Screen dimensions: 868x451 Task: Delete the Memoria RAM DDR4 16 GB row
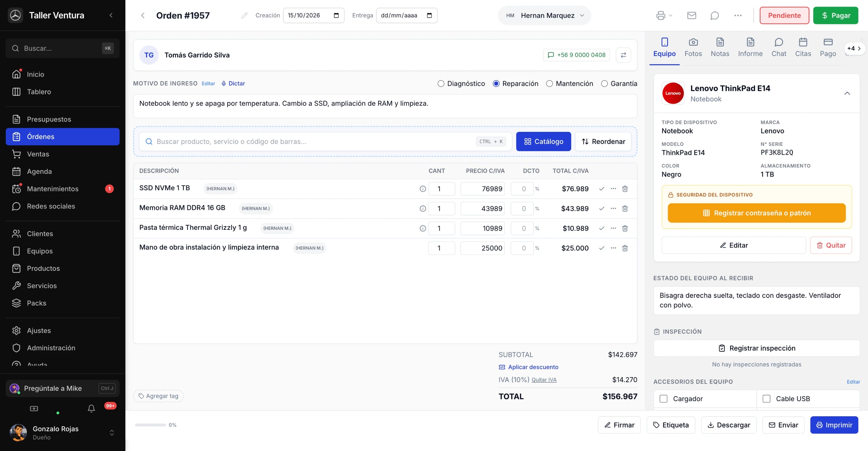pos(625,209)
